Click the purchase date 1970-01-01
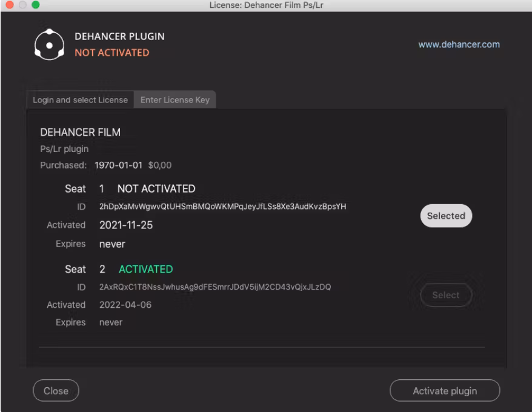The width and height of the screenshot is (532, 412). (118, 165)
